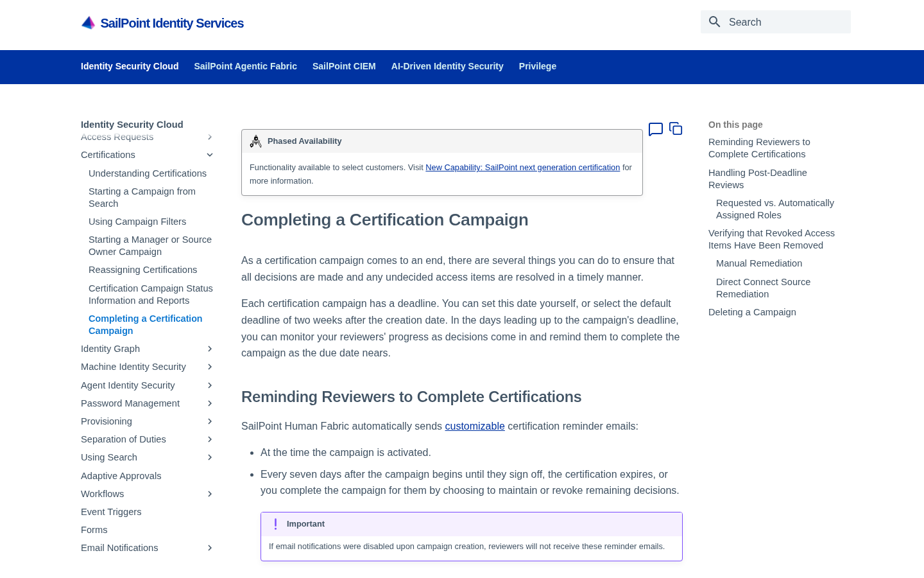Viewport: 924px width, 578px height.
Task: Switch to SailPoint Agentic Fabric tab
Action: 246,66
